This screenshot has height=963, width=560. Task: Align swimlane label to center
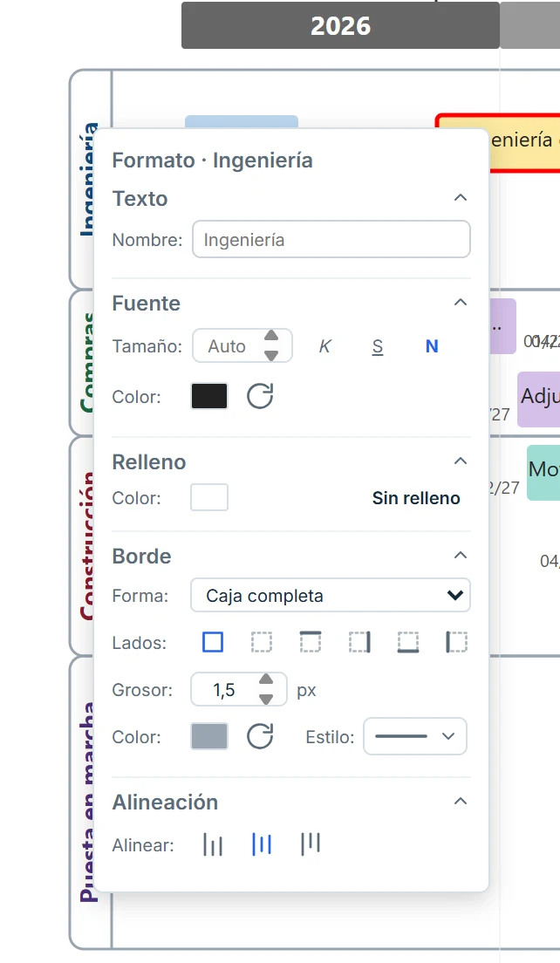(x=262, y=845)
